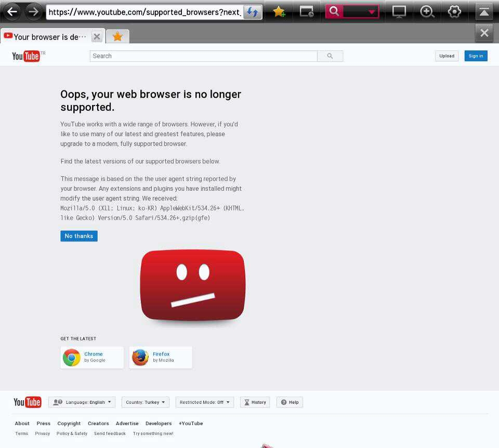This screenshot has width=499, height=448.
Task: Open the TV monitor view icon
Action: [399, 12]
